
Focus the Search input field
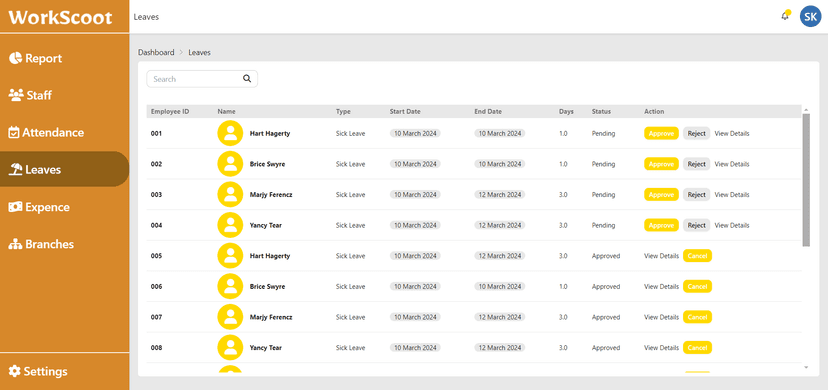pos(202,79)
